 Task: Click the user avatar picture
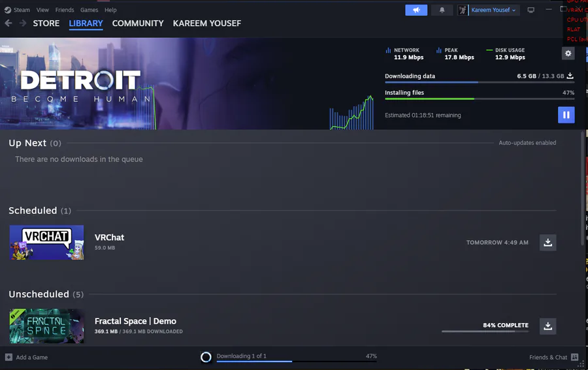click(463, 10)
